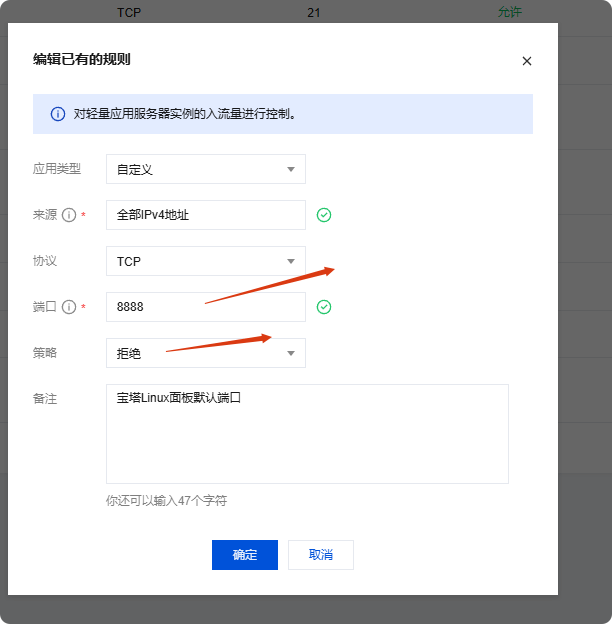The width and height of the screenshot is (612, 624).
Task: Cancel with the 取消 button
Action: click(x=321, y=555)
